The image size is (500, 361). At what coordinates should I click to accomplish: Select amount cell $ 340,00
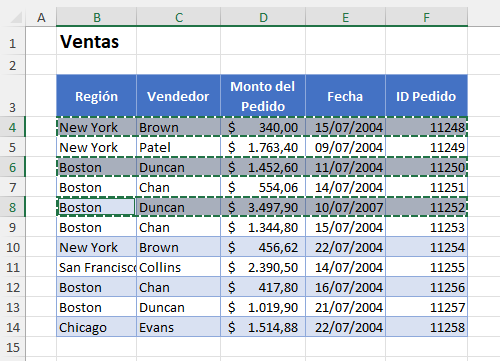click(263, 127)
